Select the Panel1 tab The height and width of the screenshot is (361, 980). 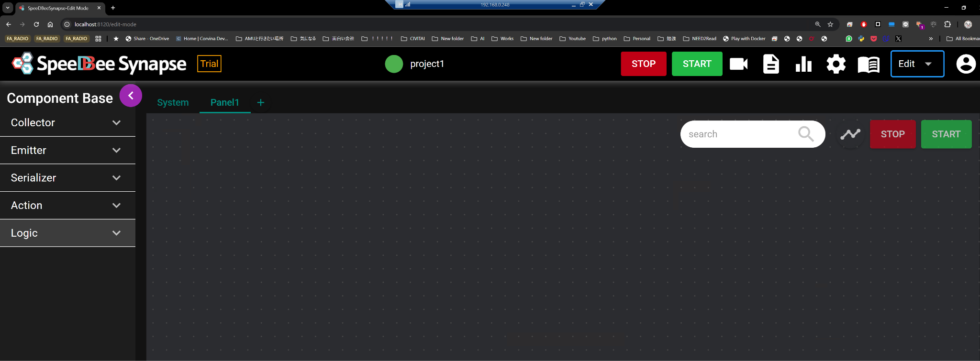click(x=224, y=103)
